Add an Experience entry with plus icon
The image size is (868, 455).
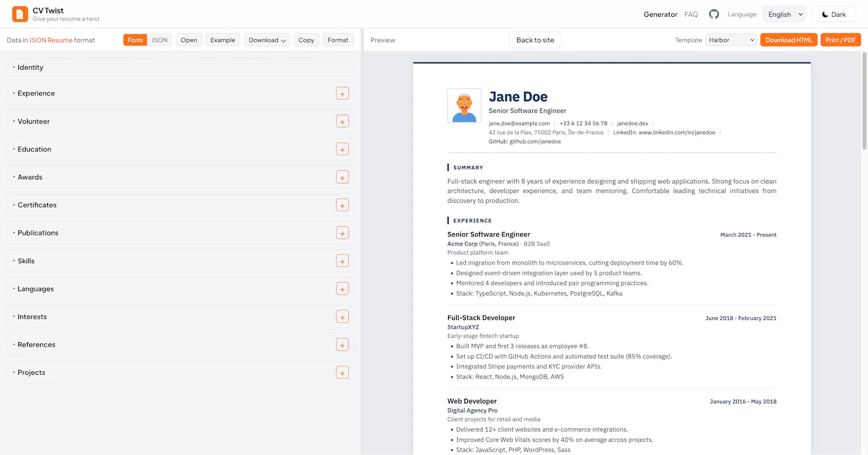[342, 94]
